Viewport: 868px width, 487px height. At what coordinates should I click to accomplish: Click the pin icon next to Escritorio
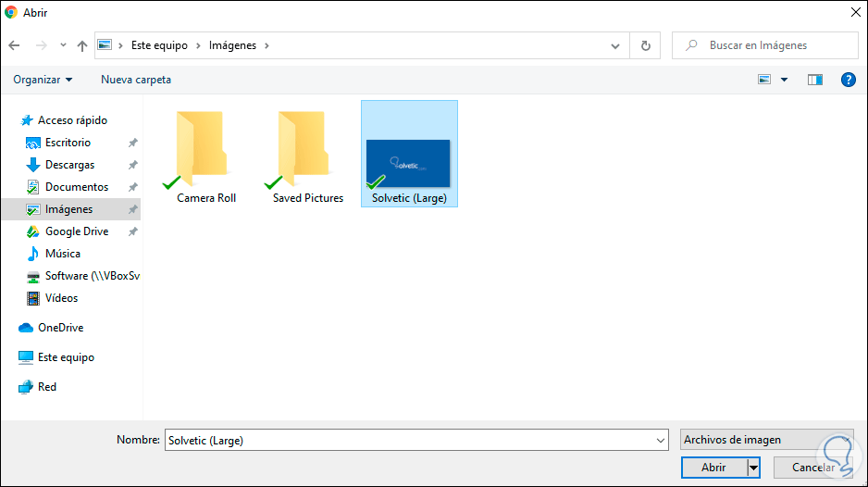point(133,143)
